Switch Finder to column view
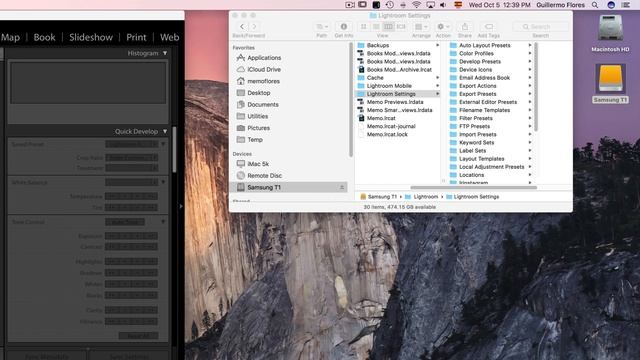The height and width of the screenshot is (360, 640). (x=388, y=27)
